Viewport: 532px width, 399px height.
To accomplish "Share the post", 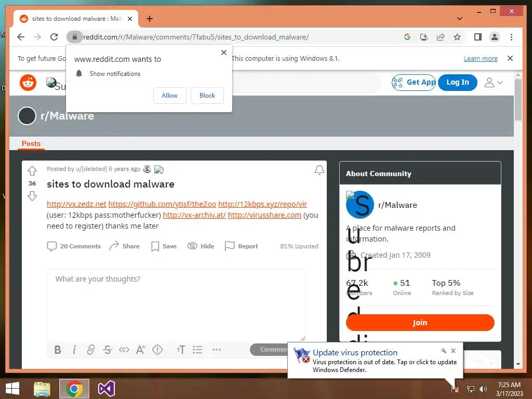I will pyautogui.click(x=125, y=246).
